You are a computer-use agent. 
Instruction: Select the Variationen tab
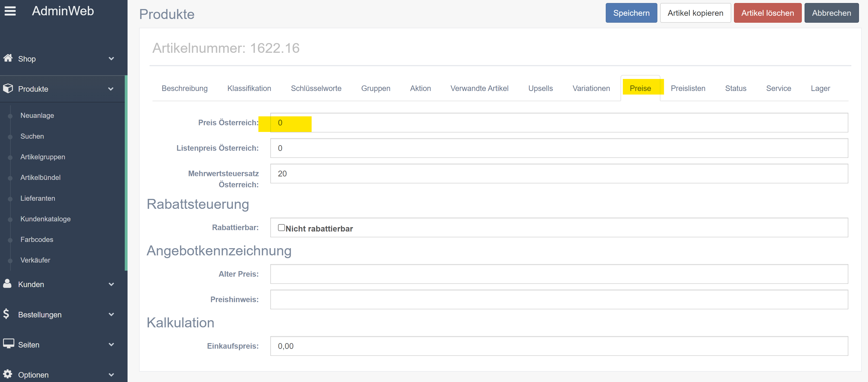(x=591, y=88)
